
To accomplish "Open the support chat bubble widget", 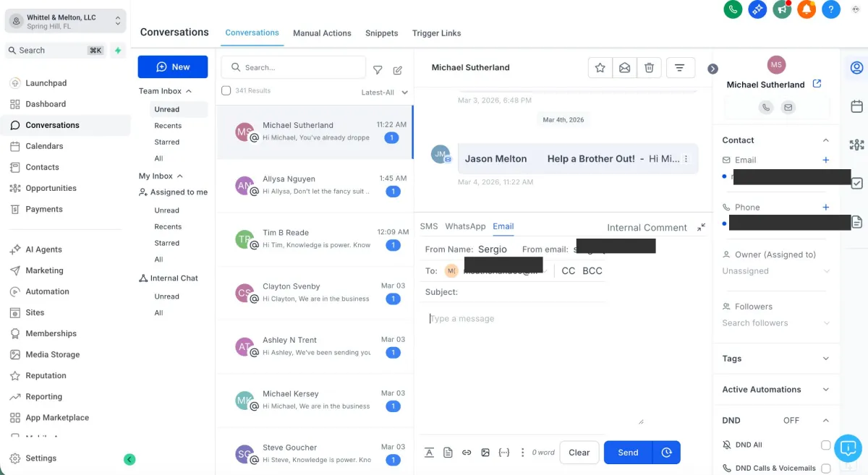I will tap(847, 448).
